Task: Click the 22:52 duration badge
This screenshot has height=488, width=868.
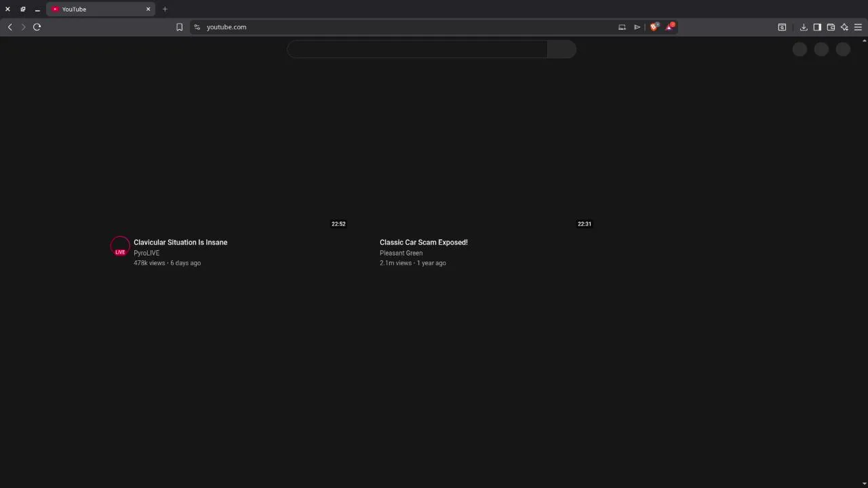Action: pos(338,224)
